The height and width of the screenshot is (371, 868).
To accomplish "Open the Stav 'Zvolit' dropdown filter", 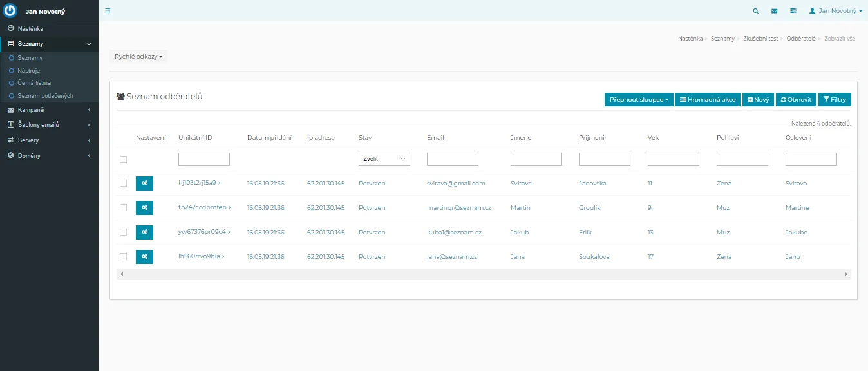I will pyautogui.click(x=384, y=159).
